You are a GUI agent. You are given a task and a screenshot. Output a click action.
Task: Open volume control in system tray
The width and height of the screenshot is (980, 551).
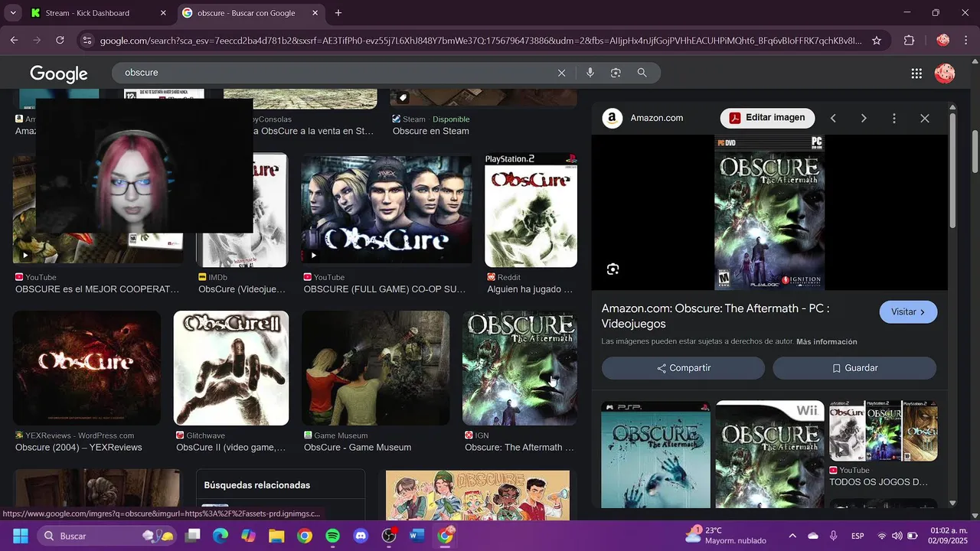[x=897, y=536]
